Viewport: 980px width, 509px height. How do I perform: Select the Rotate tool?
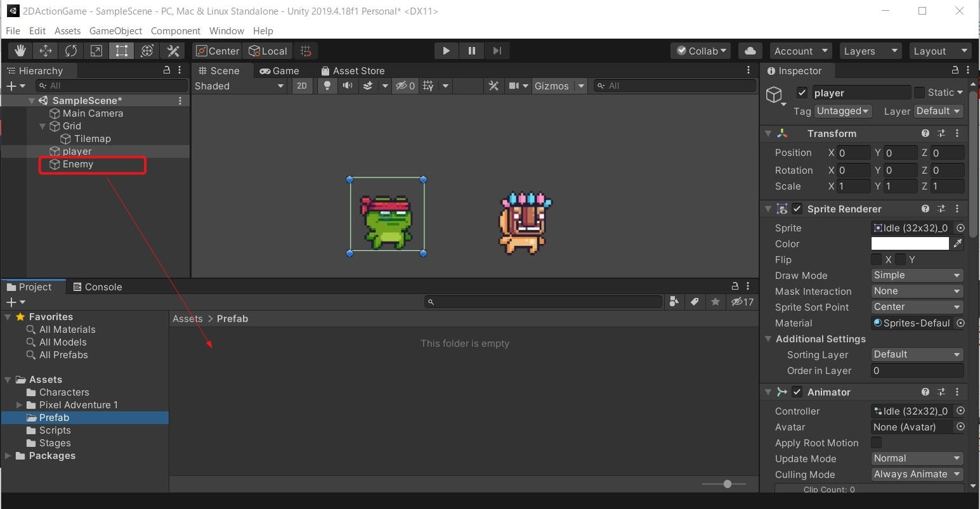click(71, 51)
